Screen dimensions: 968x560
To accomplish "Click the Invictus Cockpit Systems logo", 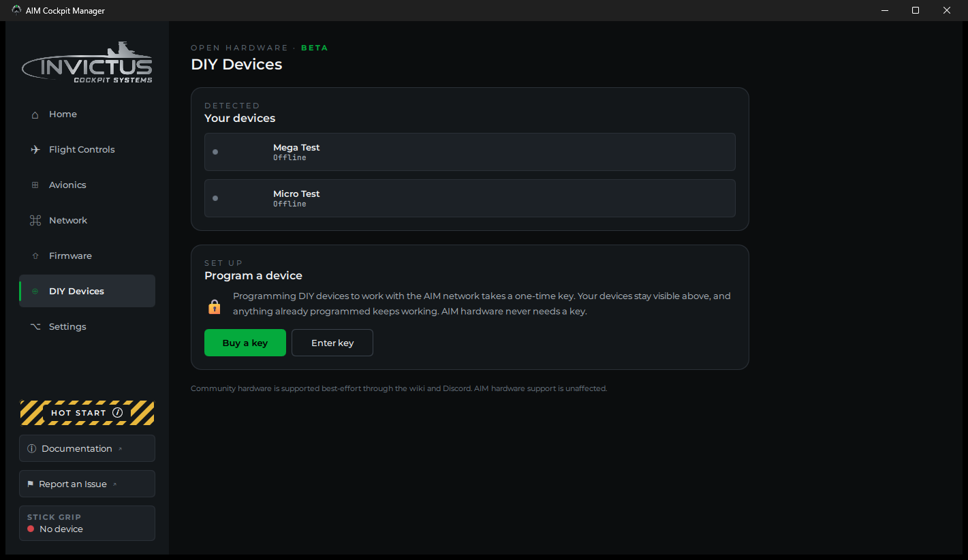I will tap(87, 63).
